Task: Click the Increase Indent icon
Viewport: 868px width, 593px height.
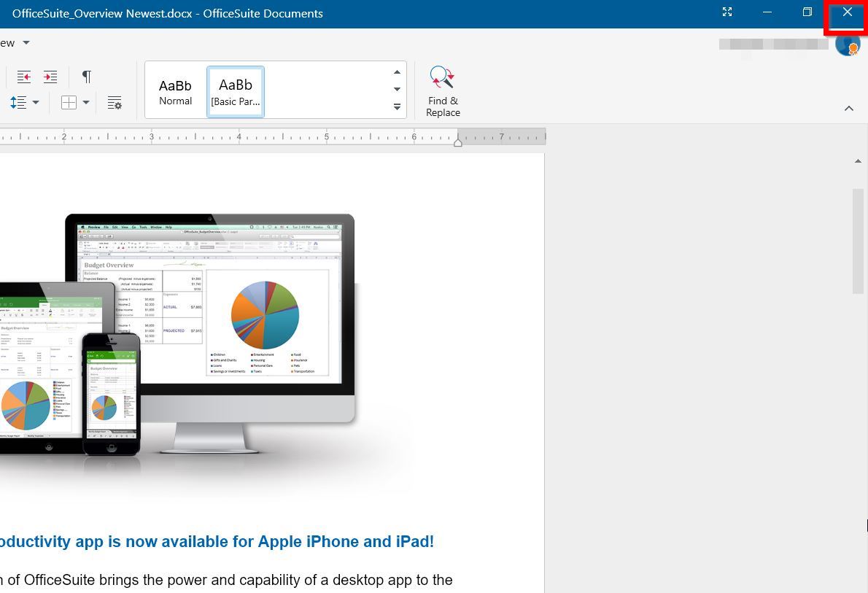Action: (50, 77)
